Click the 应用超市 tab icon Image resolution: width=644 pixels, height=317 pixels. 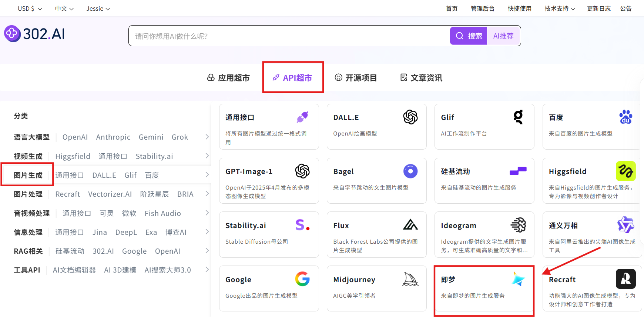[x=211, y=77]
